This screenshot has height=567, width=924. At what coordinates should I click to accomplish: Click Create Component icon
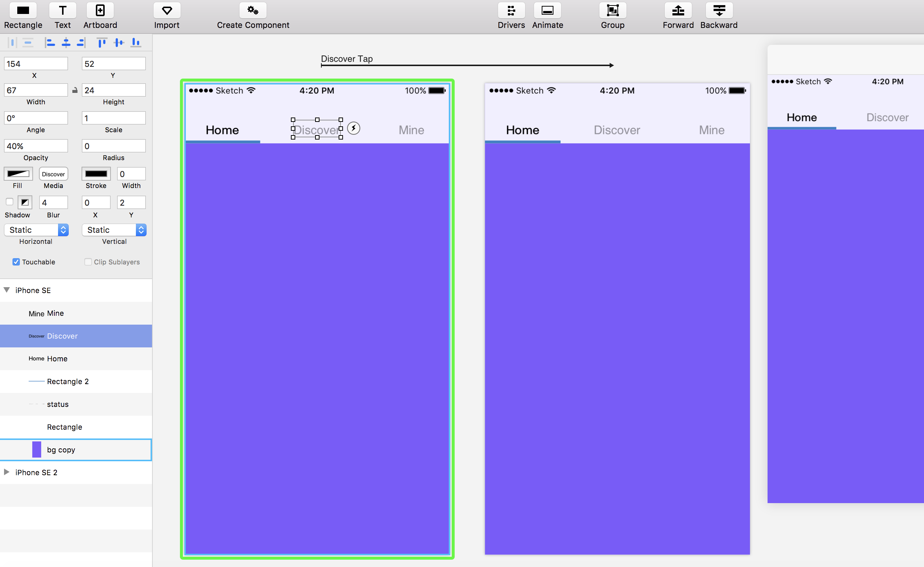click(x=253, y=11)
